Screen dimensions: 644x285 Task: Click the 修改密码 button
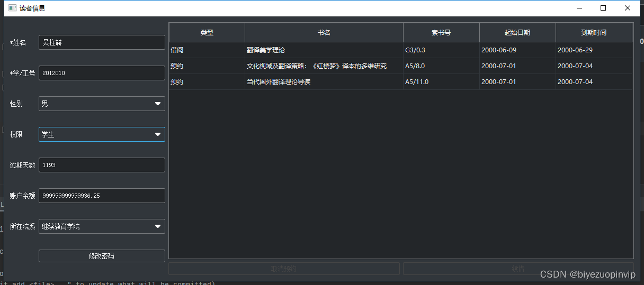[102, 256]
